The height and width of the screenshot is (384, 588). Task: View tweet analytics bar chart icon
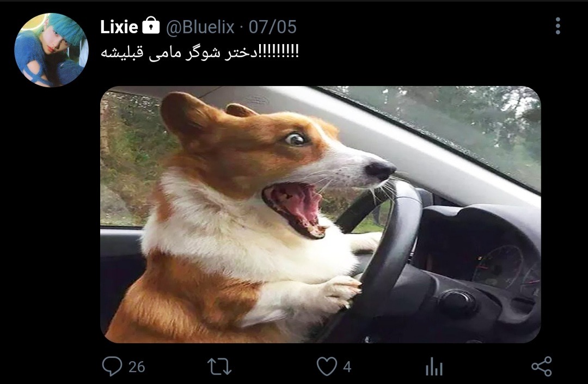point(434,367)
